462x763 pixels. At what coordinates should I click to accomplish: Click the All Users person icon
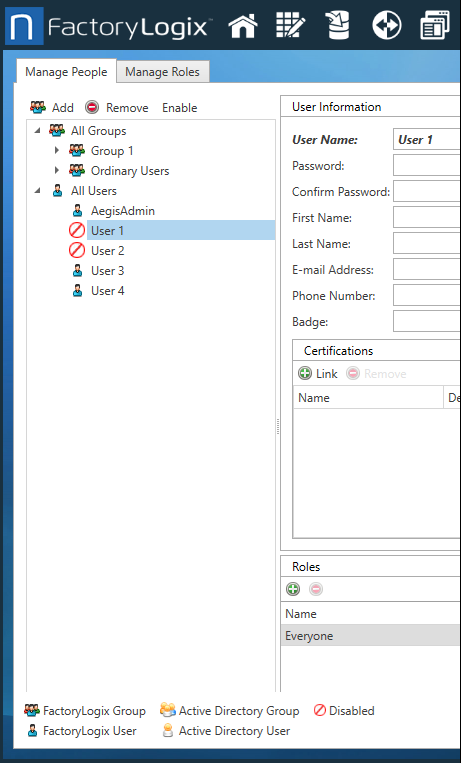[x=57, y=191]
